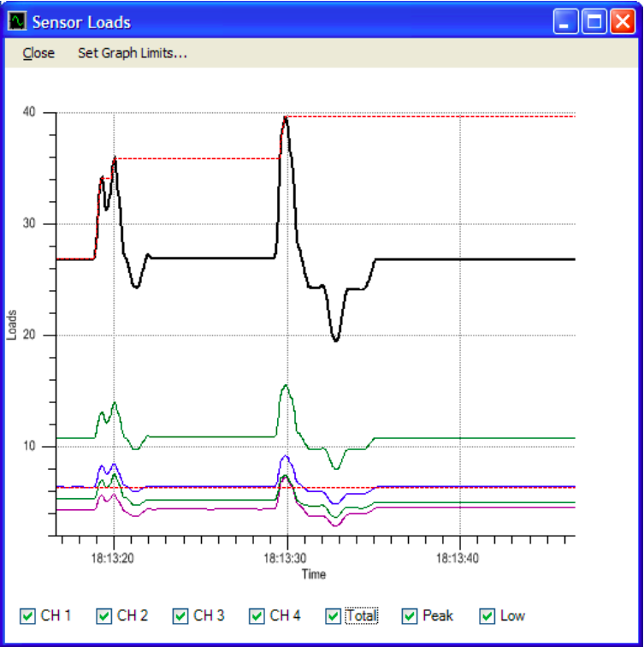Uncheck the CH 1 checkbox

pos(27,616)
